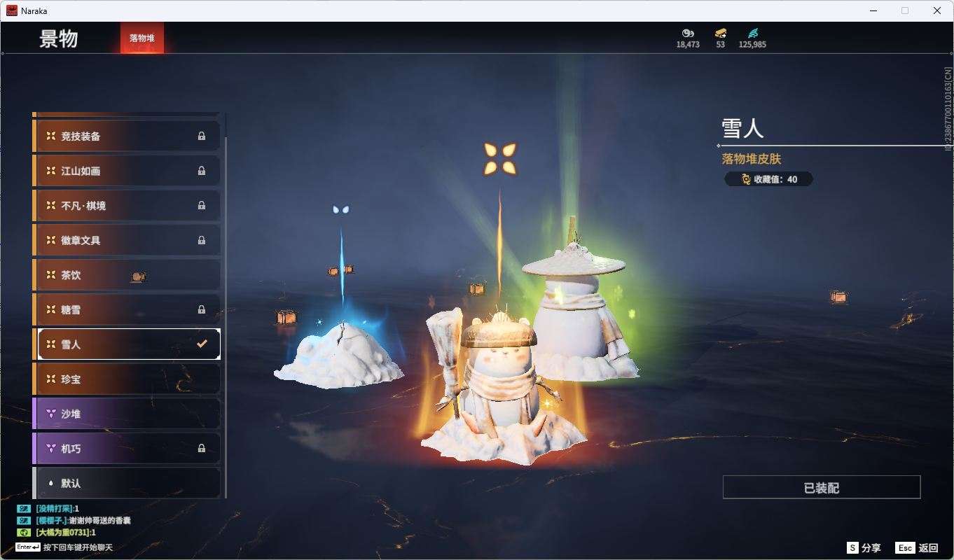Select the 不凡·棋境 skin entry
Viewport: 954px width, 560px height.
pyautogui.click(x=127, y=205)
